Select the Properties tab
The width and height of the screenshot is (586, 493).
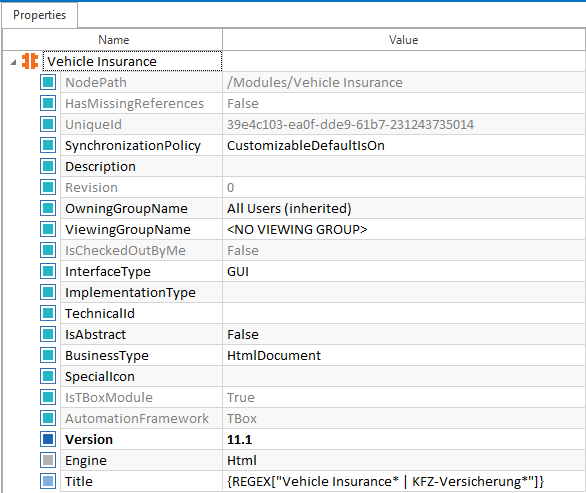coord(40,15)
